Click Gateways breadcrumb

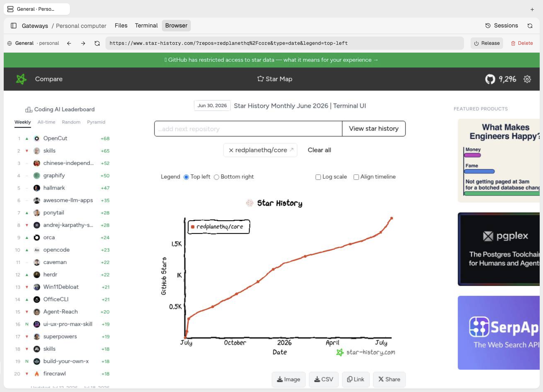(x=35, y=26)
